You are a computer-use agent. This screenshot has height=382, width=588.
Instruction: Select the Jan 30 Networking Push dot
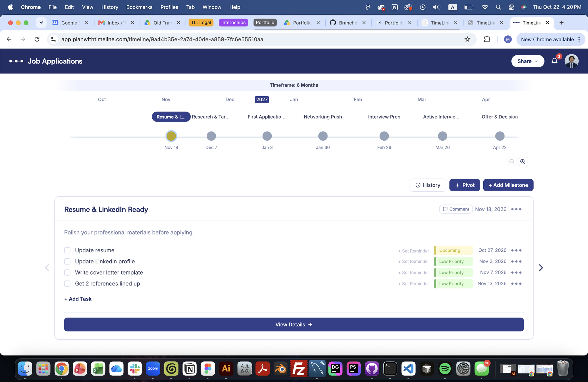click(323, 136)
